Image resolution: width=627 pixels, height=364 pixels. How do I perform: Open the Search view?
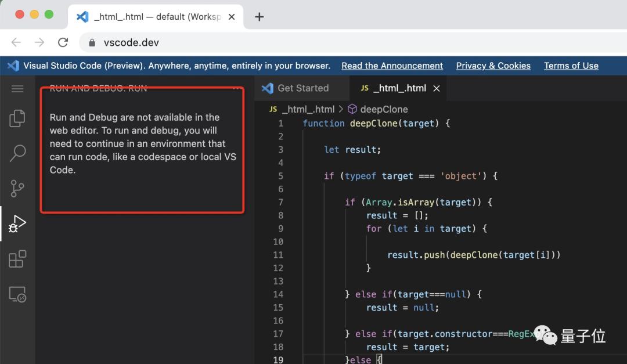[17, 153]
